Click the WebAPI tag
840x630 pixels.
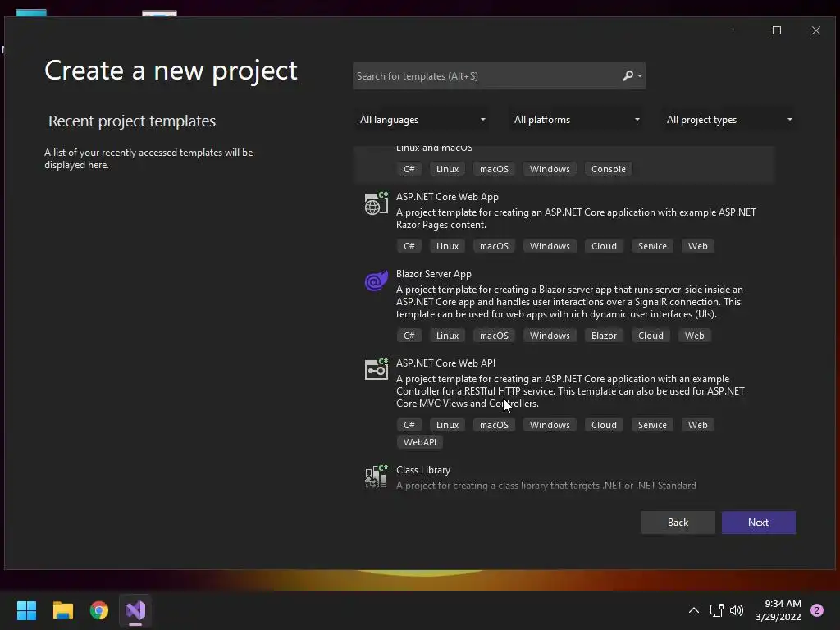point(419,442)
